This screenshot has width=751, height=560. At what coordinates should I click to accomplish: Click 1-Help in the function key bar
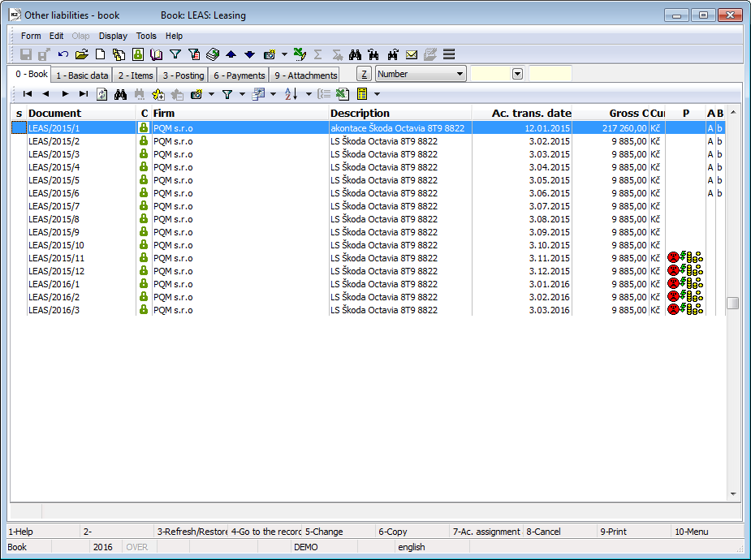[x=43, y=532]
